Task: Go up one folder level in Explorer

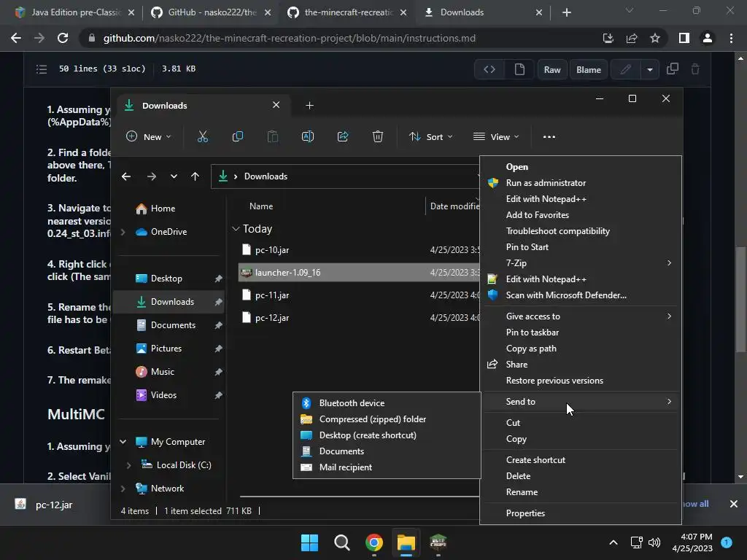Action: coord(195,176)
